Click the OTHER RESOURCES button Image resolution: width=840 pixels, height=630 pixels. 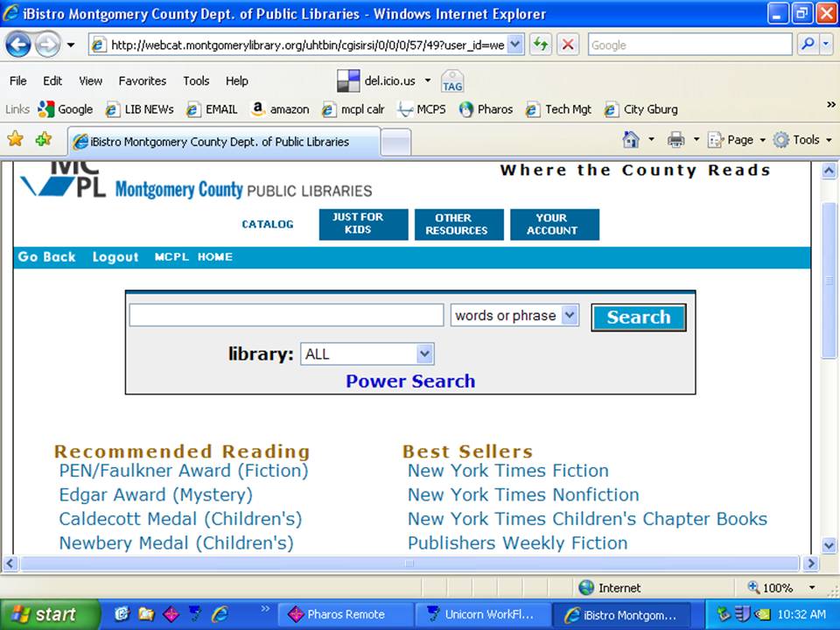(458, 224)
